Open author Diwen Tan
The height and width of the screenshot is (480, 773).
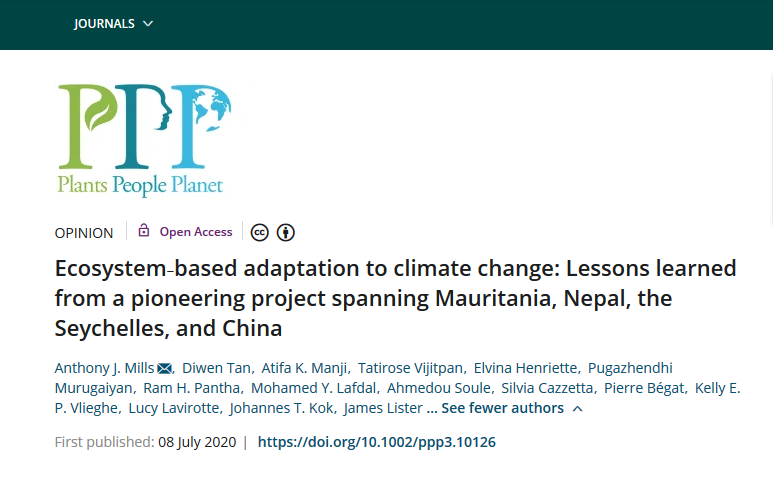(216, 368)
